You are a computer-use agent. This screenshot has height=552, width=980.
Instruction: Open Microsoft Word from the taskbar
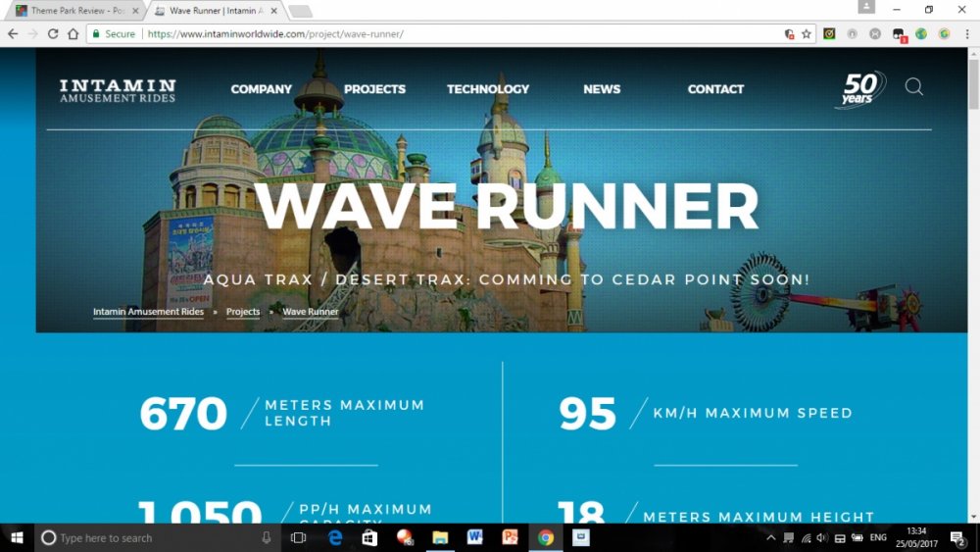(x=475, y=537)
